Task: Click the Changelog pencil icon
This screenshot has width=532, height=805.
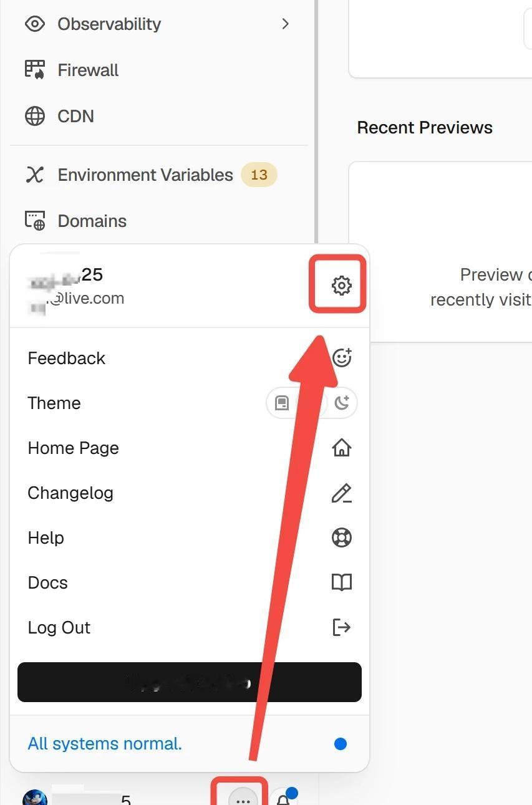Action: click(342, 493)
